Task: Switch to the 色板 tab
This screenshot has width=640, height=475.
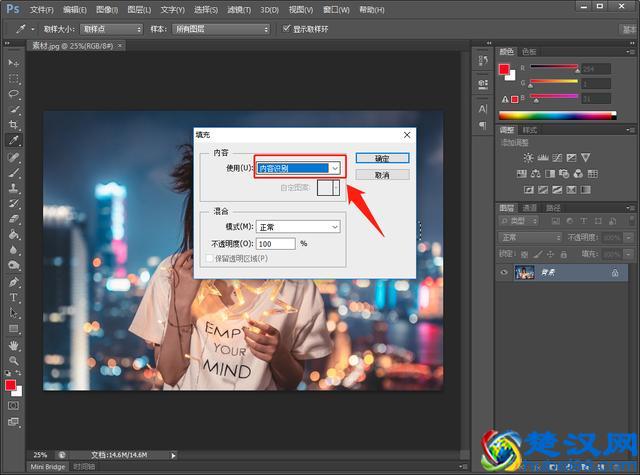Action: pyautogui.click(x=530, y=50)
